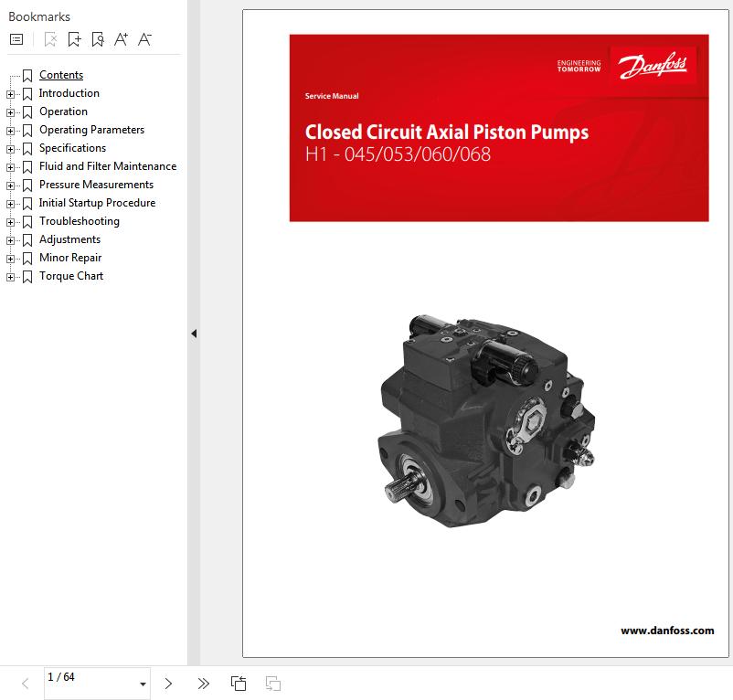733x700 pixels.
Task: Jump to Initial Startup Procedure bookmark
Action: click(x=97, y=202)
